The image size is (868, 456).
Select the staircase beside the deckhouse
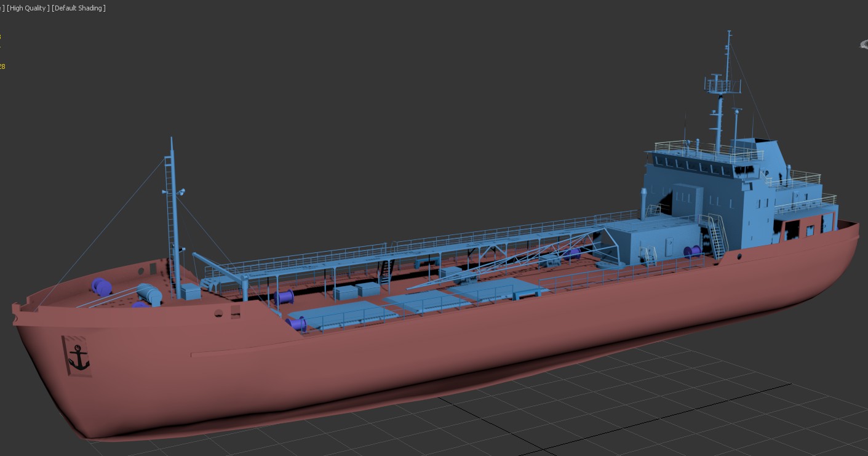716,236
